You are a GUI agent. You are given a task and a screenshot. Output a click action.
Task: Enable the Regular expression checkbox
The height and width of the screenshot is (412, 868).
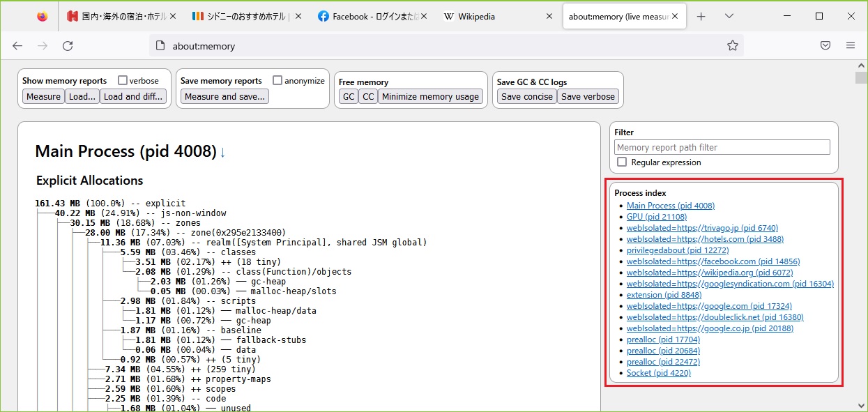(622, 162)
